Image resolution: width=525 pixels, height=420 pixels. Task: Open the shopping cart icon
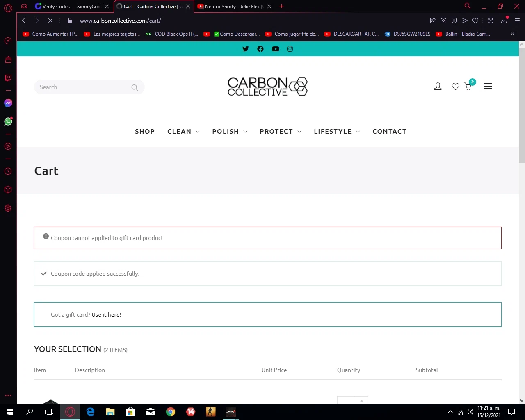468,87
